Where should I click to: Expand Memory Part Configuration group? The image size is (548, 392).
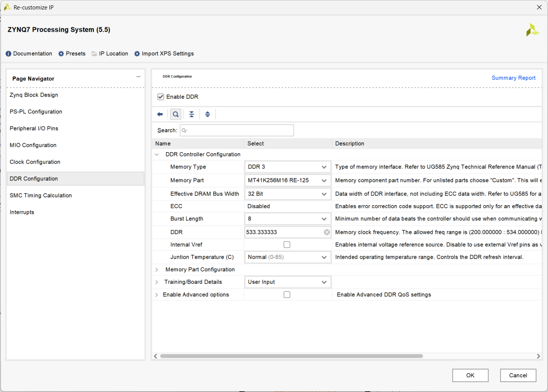click(x=157, y=269)
